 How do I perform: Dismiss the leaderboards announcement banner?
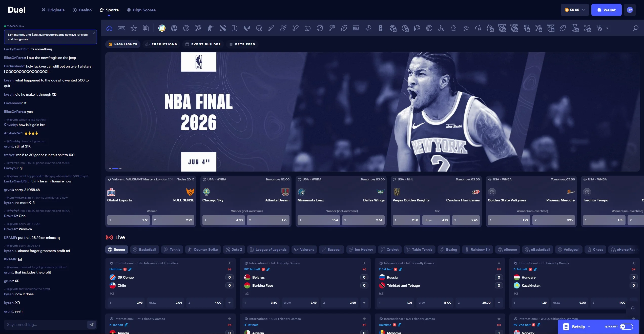(x=94, y=33)
